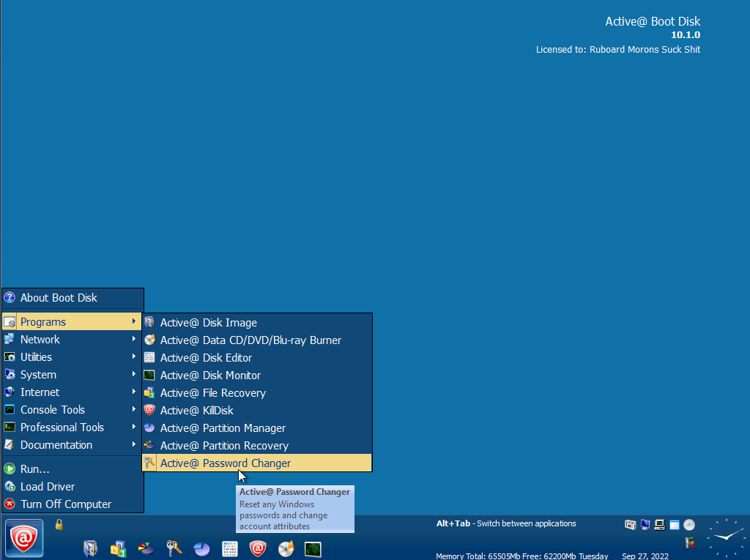Launch Active@ Password Changer via the key icon
The image size is (750, 560).
(x=174, y=548)
